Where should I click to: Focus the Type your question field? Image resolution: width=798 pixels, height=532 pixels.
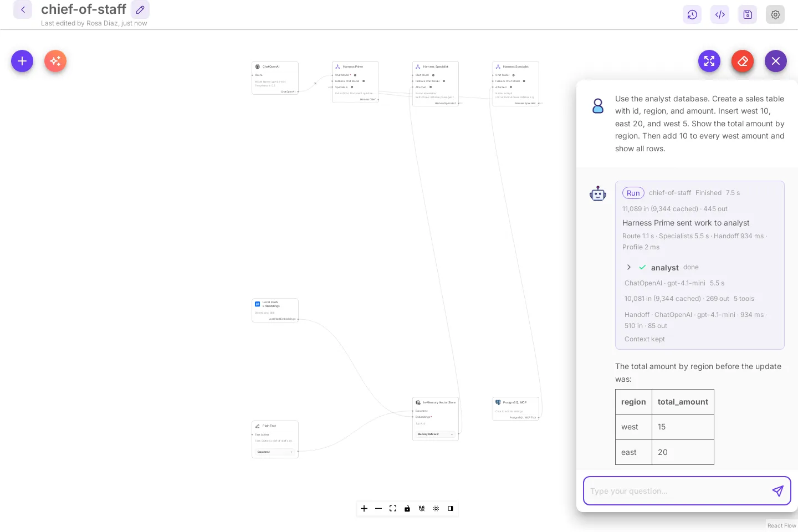(x=677, y=491)
